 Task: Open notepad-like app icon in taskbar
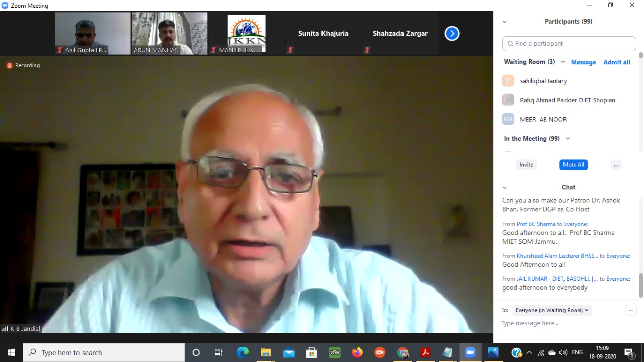coord(448,352)
